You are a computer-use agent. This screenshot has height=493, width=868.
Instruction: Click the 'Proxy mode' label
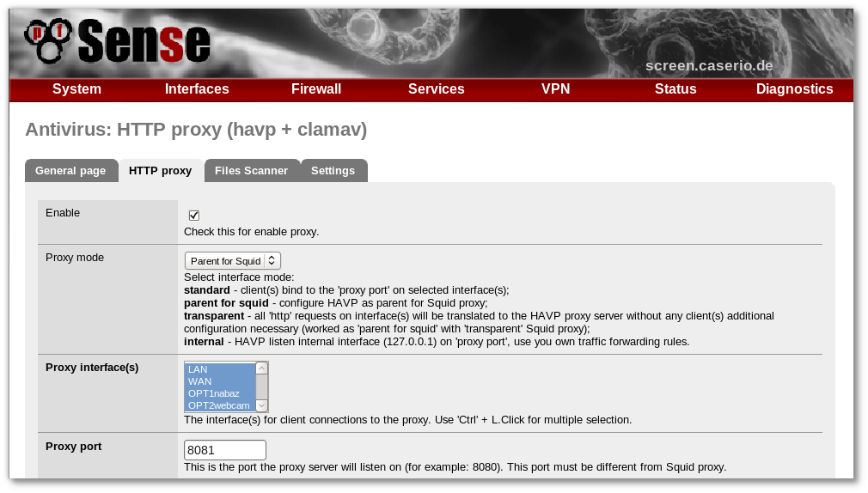tap(75, 258)
